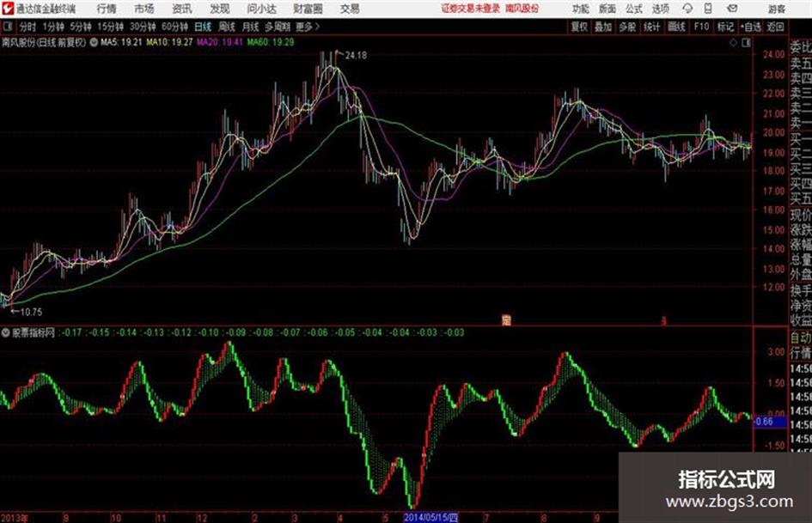812x523 pixels.
Task: Click the 2013年 label on time axis
Action: (14, 518)
